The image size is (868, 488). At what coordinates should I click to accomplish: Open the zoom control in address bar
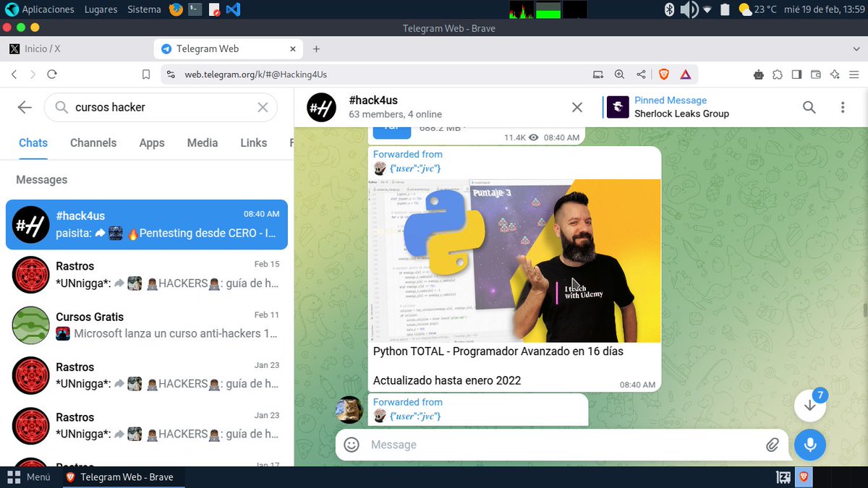point(619,74)
